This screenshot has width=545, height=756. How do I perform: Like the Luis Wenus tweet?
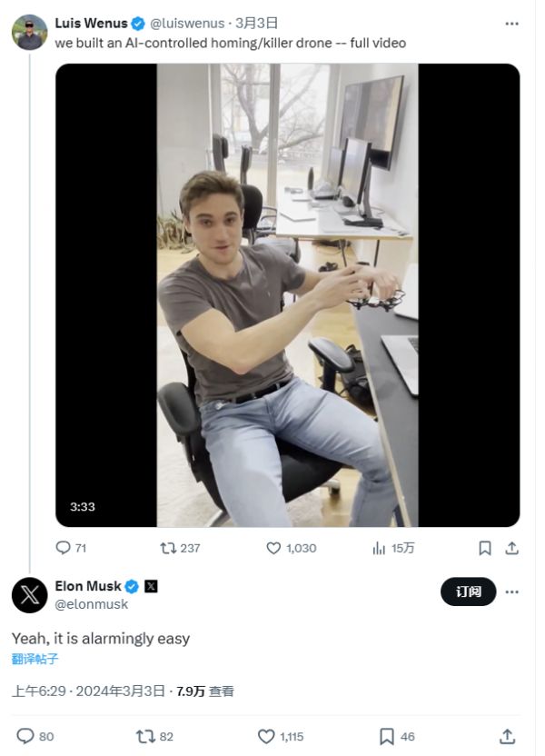coord(273,548)
